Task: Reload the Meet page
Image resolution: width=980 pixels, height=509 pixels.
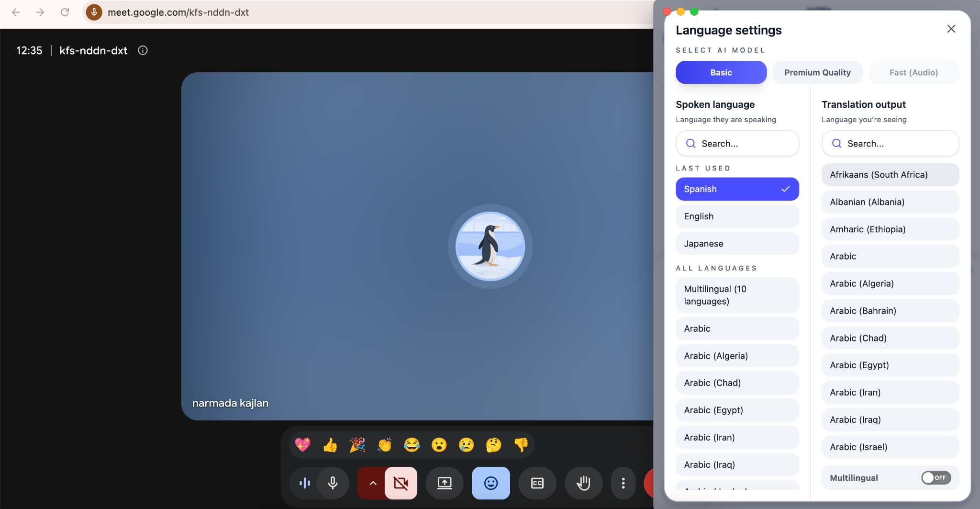Action: (x=65, y=12)
